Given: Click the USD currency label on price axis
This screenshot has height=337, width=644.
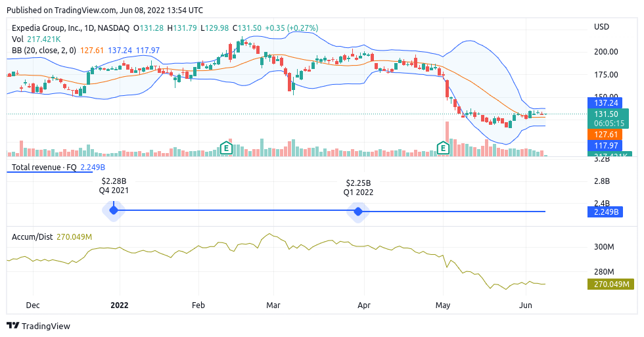Looking at the screenshot, I should click(601, 27).
